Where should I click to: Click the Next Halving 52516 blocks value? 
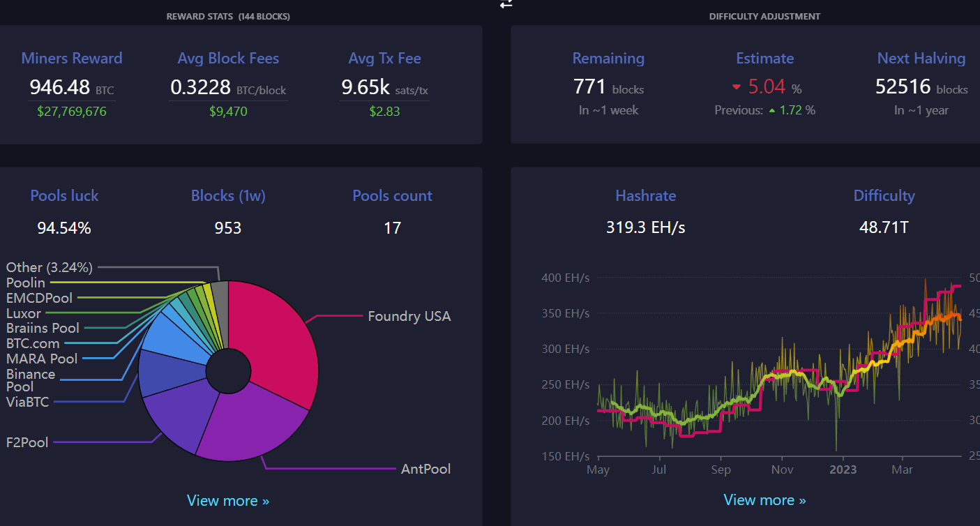click(x=921, y=87)
